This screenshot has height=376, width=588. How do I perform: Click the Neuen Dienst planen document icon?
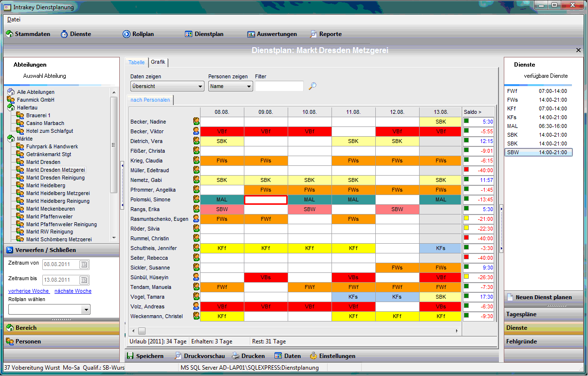(x=510, y=297)
